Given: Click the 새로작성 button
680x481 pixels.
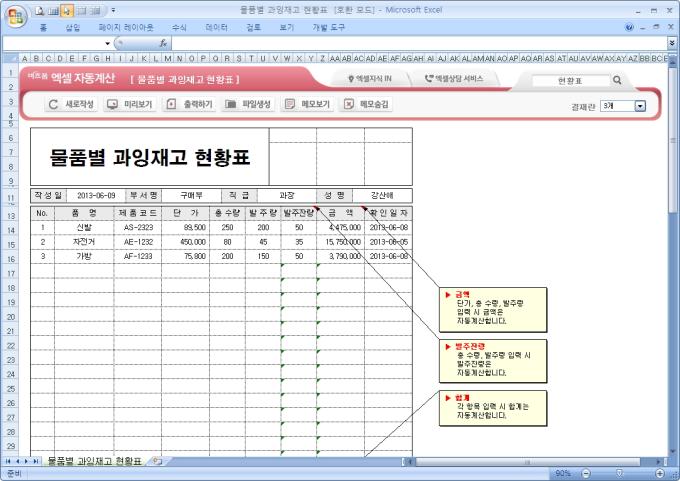Looking at the screenshot, I should tap(72, 104).
